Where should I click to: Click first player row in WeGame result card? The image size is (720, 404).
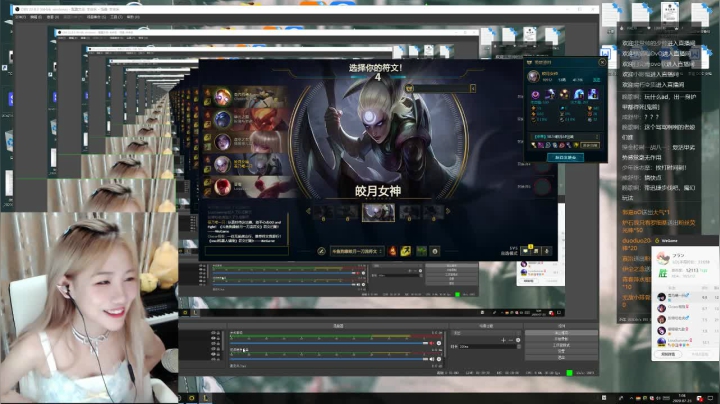point(685,297)
